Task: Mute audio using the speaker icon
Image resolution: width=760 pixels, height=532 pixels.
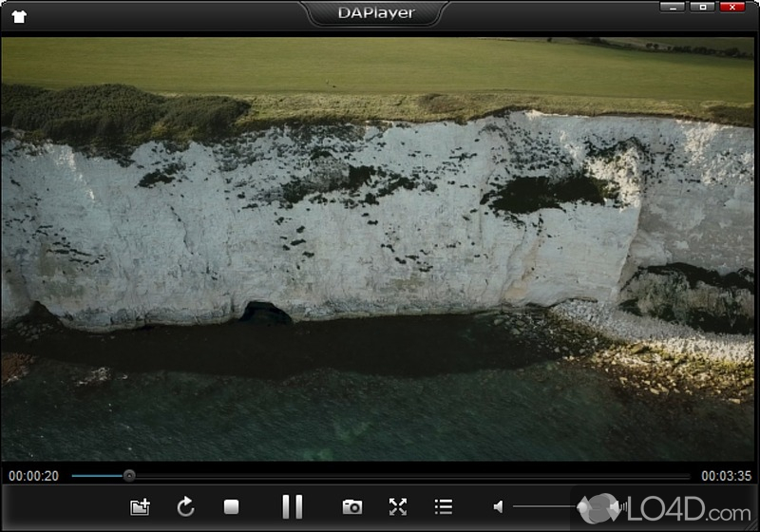Action: point(499,507)
